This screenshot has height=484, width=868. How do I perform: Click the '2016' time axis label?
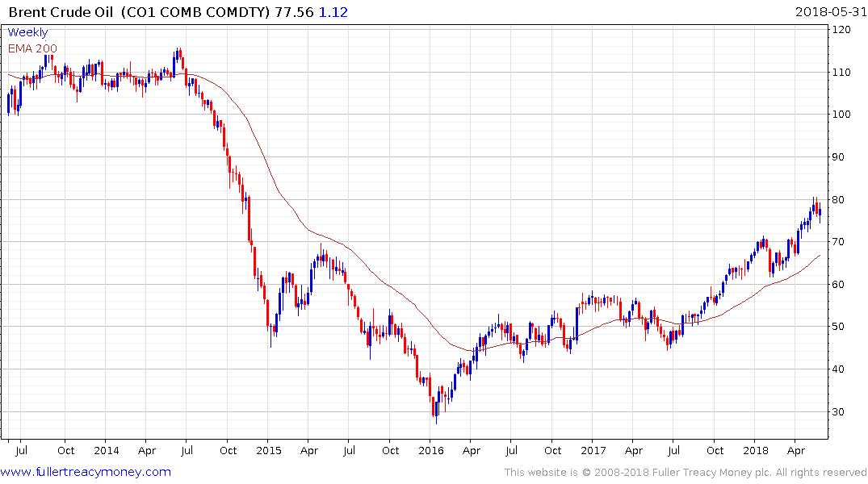click(x=431, y=450)
